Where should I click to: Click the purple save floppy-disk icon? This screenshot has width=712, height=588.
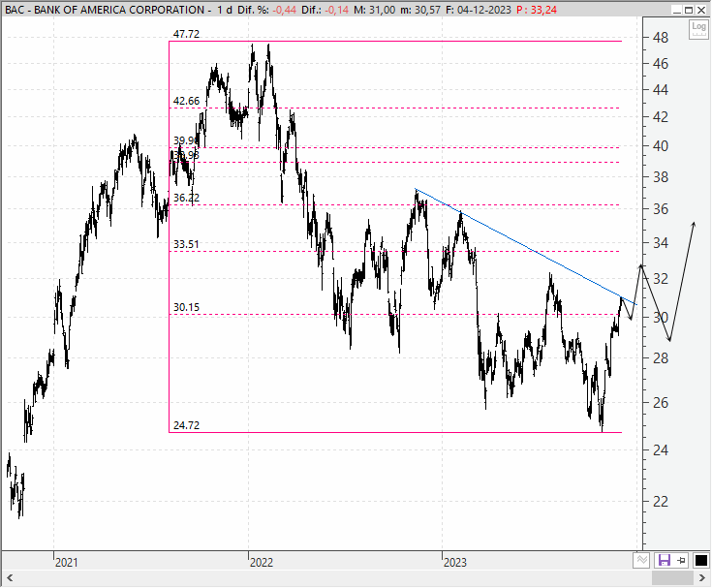(664, 560)
